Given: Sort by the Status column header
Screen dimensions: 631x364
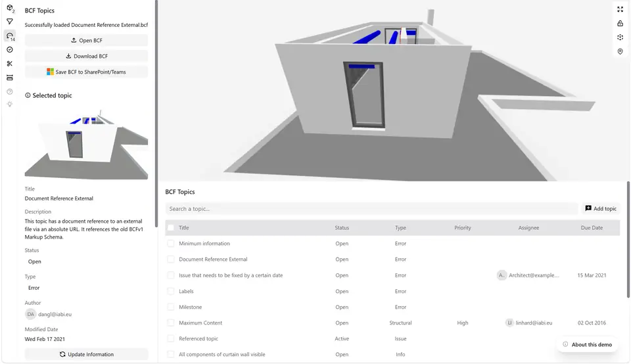Looking at the screenshot, I should (x=342, y=227).
